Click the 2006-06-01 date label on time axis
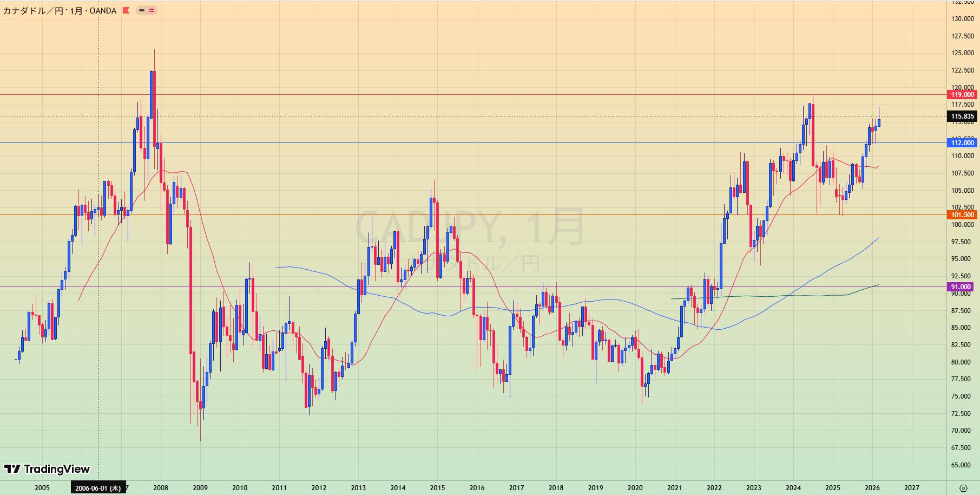This screenshot has height=495, width=980. point(98,488)
